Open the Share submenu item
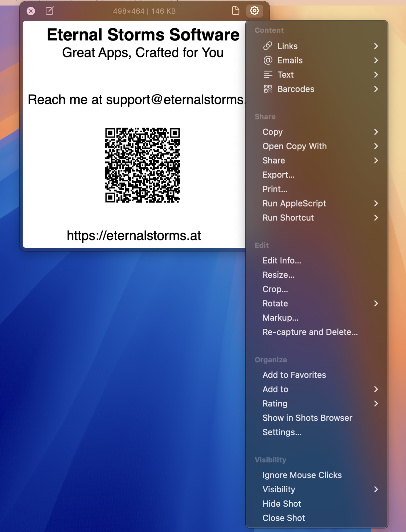The image size is (406, 532). click(x=317, y=160)
